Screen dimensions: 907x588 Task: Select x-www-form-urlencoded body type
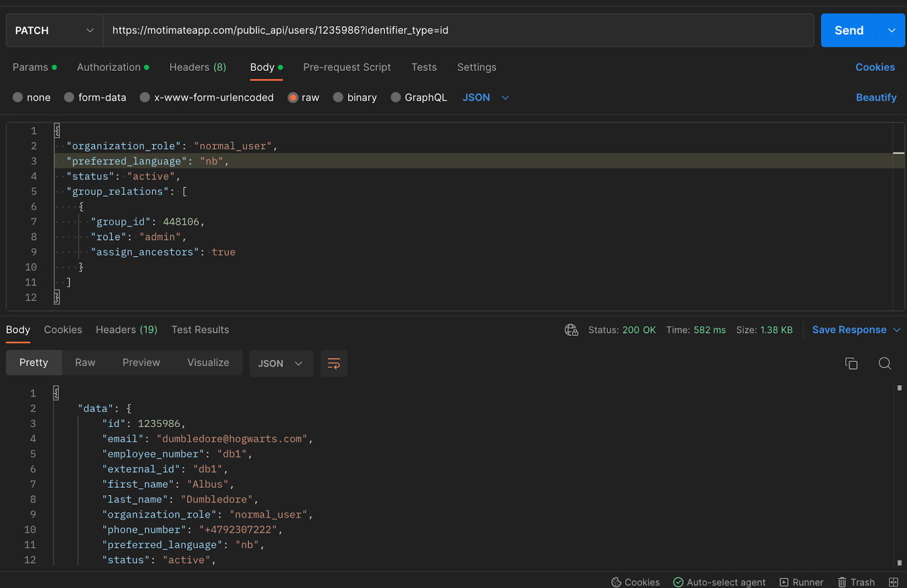click(145, 97)
